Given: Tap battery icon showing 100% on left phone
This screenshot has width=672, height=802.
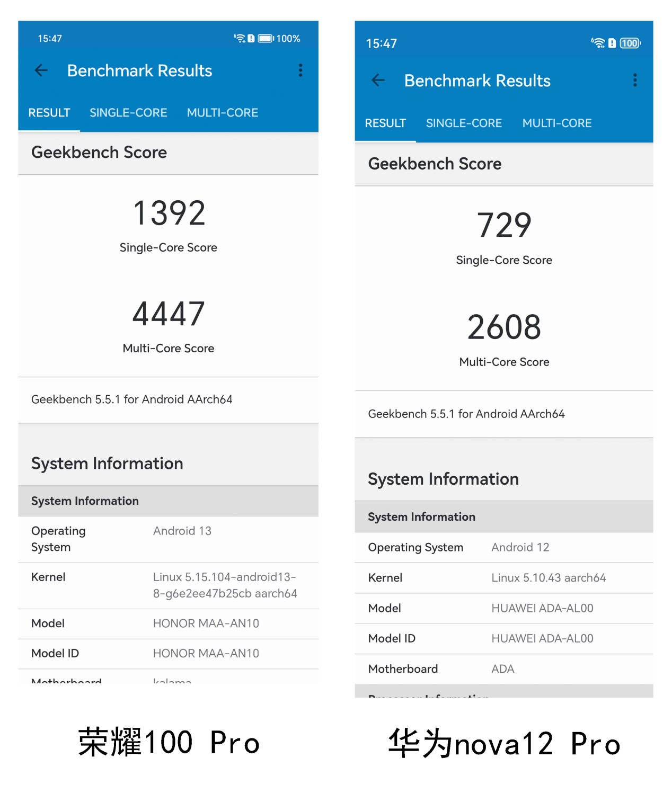Looking at the screenshot, I should click(266, 38).
